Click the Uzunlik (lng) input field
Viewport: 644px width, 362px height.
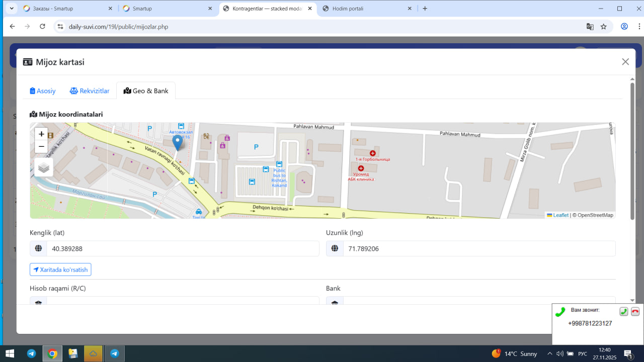[478, 248]
